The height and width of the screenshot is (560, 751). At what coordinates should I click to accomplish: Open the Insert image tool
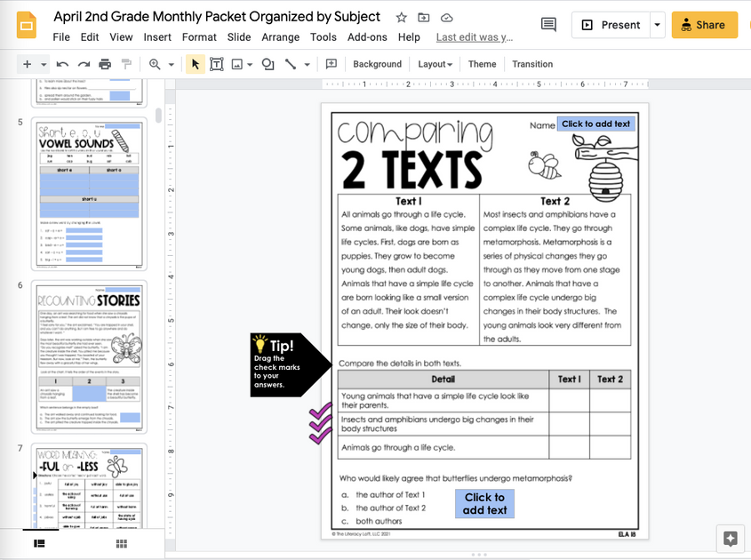click(236, 64)
